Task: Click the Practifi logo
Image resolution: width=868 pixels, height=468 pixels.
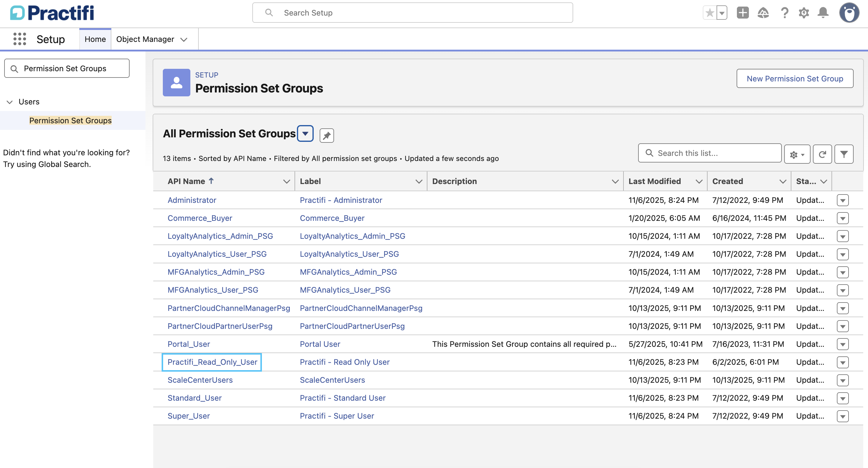Action: click(x=52, y=13)
